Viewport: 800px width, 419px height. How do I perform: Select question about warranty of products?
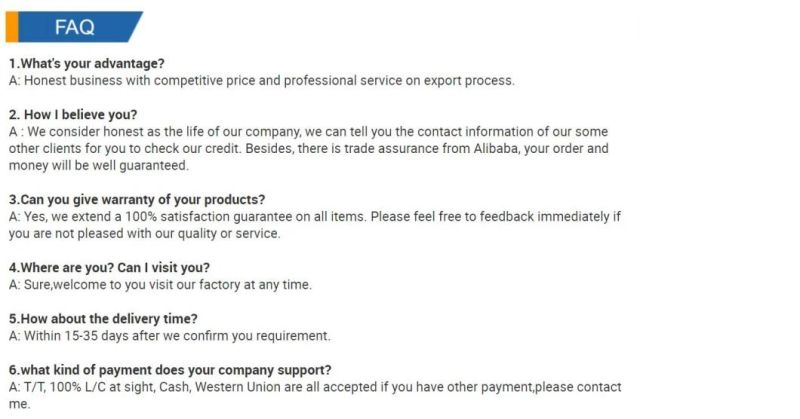pyautogui.click(x=137, y=200)
